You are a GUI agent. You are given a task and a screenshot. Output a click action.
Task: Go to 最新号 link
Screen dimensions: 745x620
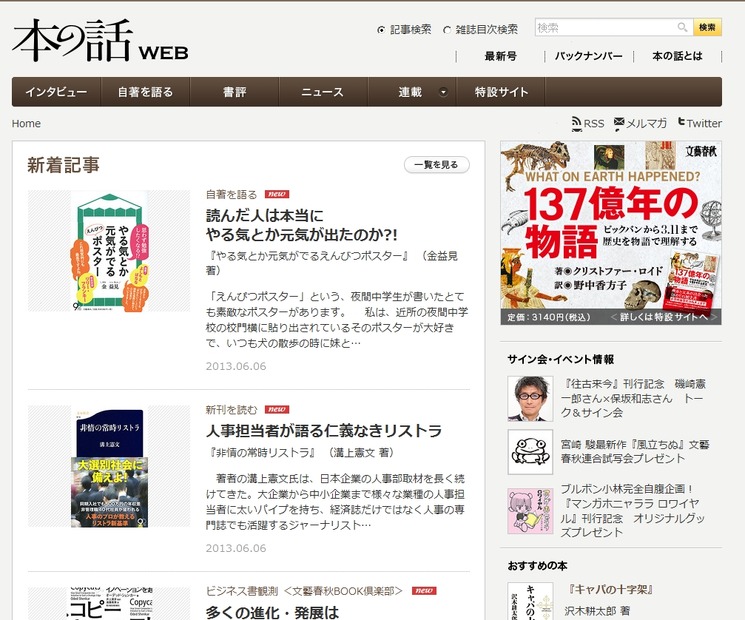tap(500, 56)
